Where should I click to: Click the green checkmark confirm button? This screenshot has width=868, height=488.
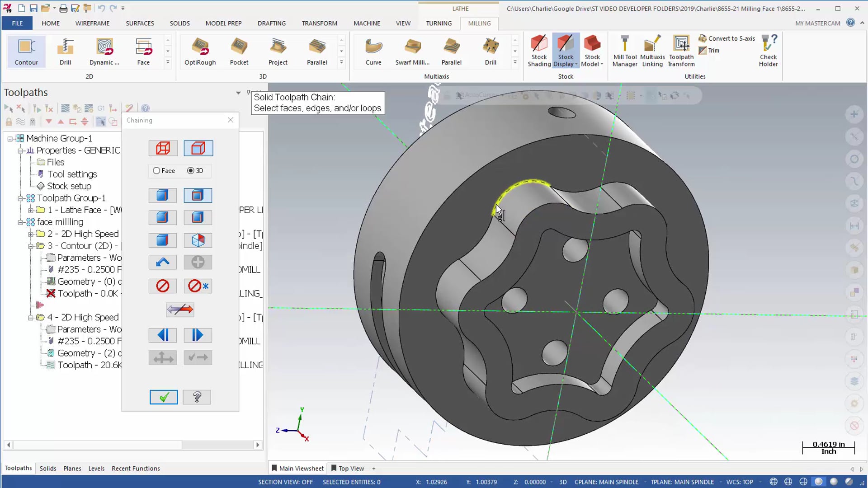[x=164, y=397]
